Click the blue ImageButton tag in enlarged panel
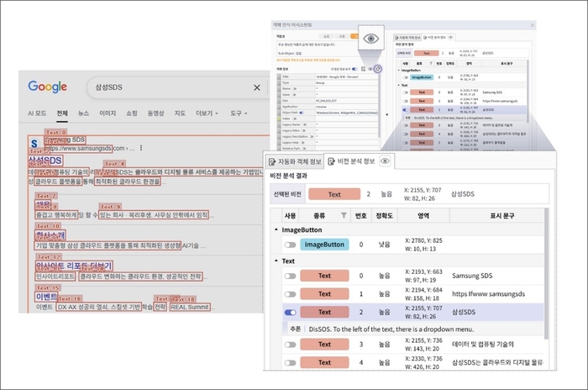The image size is (588, 390). coord(324,245)
